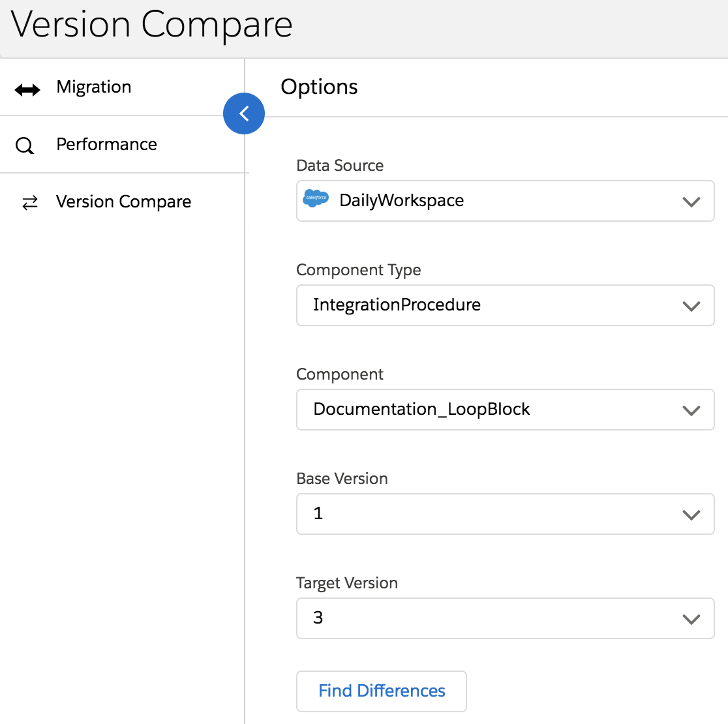Image resolution: width=728 pixels, height=724 pixels.
Task: Open the Component dropdown chevron
Action: (691, 410)
